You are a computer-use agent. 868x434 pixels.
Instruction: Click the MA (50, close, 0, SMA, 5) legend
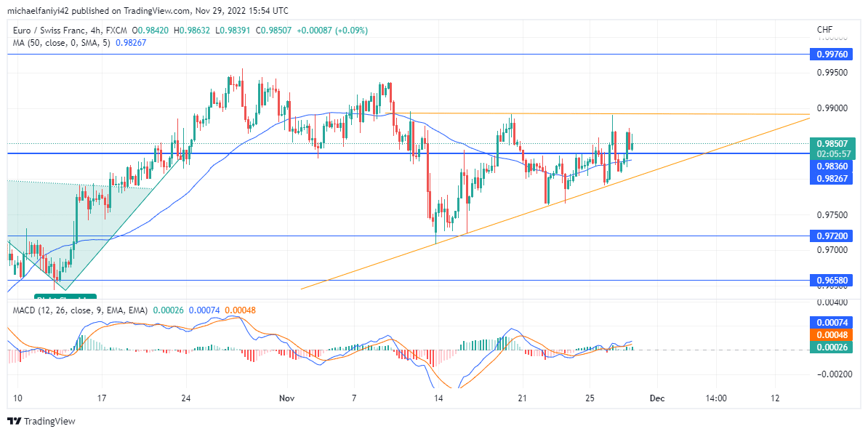coord(62,43)
